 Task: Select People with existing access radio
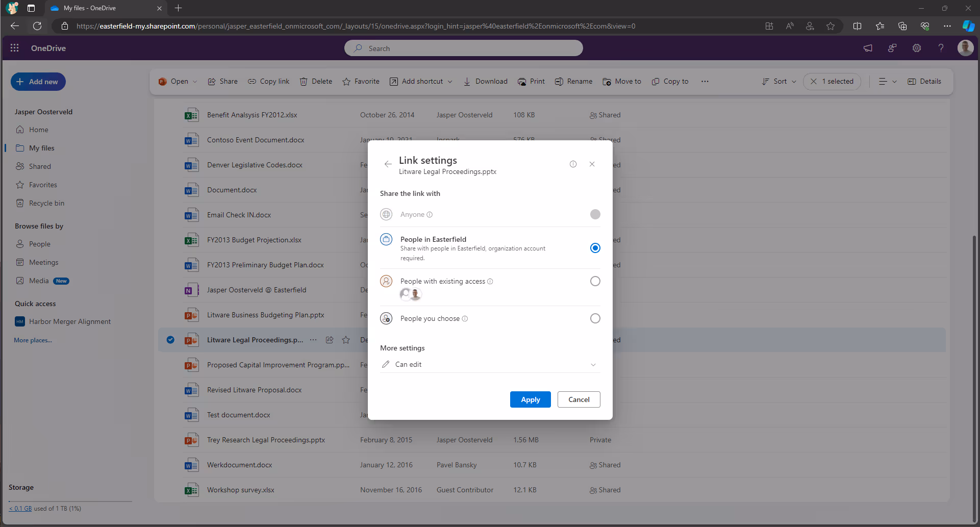pyautogui.click(x=595, y=281)
